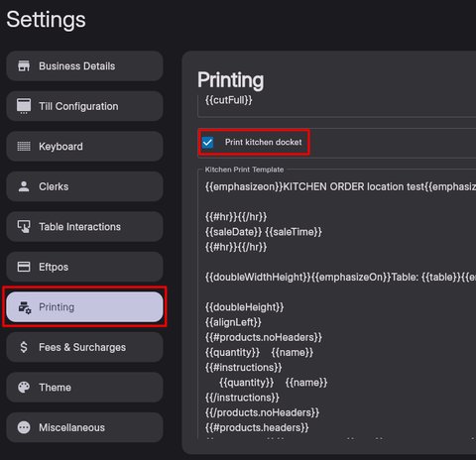
Task: Click the {{alignLeft}} template line
Action: coord(233,322)
